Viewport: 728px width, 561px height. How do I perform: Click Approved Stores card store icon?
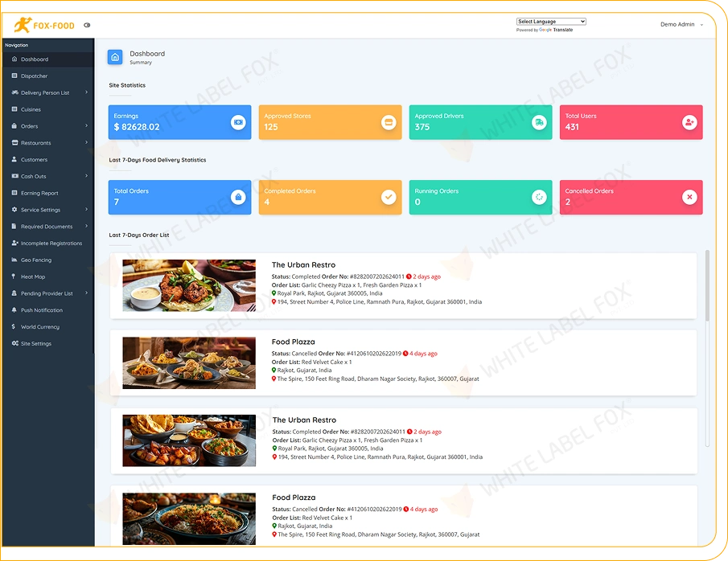coord(389,122)
